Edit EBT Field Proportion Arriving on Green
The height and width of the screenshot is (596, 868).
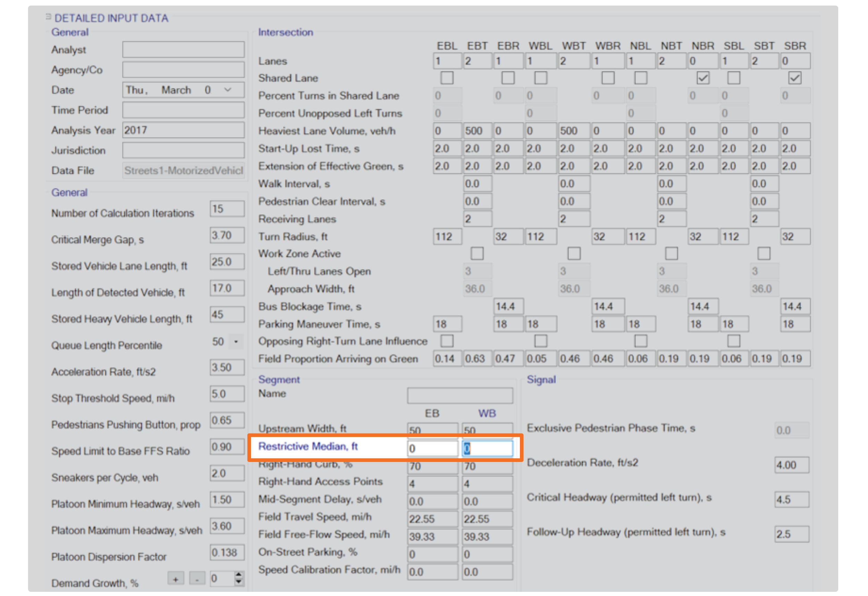coord(477,359)
